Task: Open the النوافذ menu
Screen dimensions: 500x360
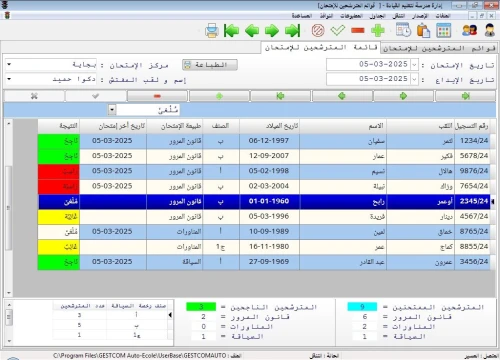Action: [326, 16]
